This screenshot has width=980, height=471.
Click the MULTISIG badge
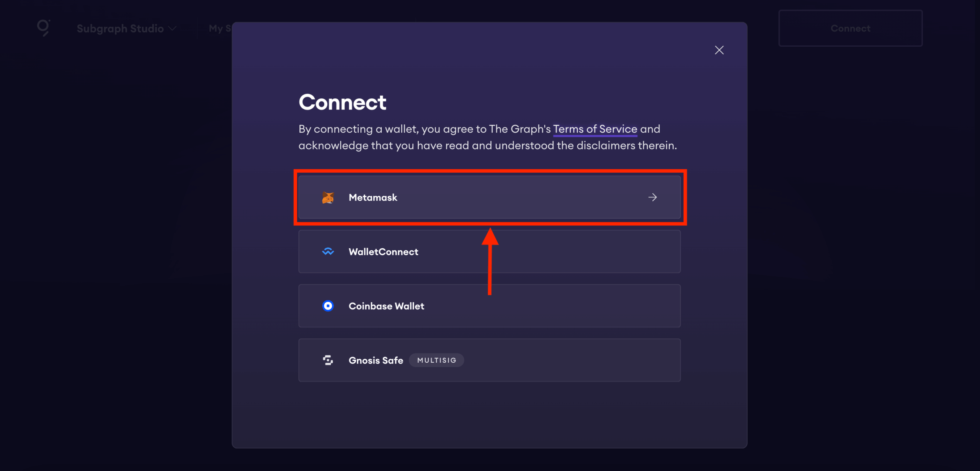[x=436, y=360]
